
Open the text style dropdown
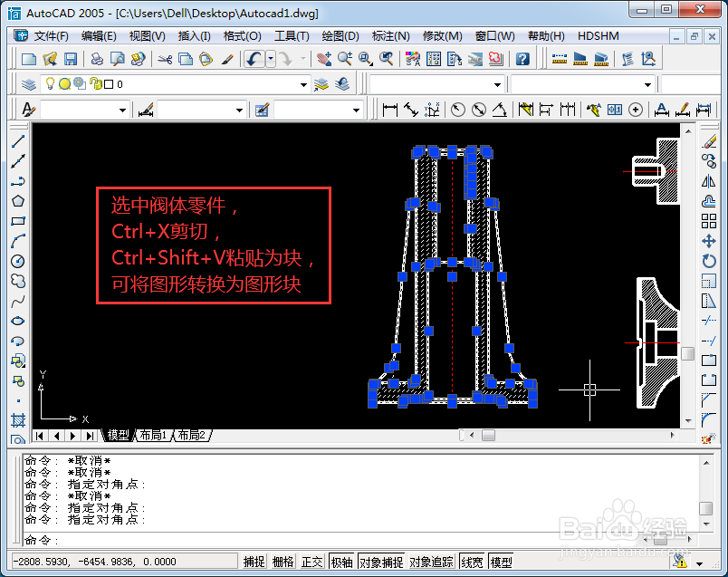[122, 111]
